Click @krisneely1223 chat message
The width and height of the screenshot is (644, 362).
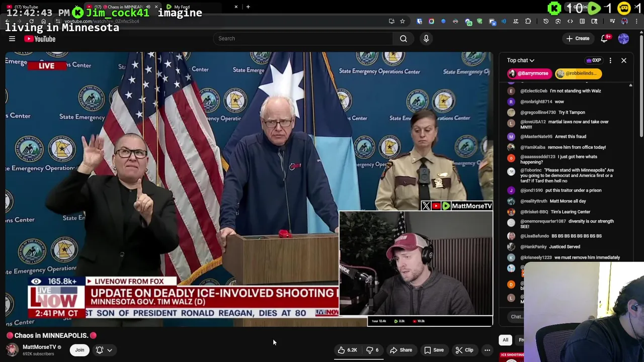point(570,257)
